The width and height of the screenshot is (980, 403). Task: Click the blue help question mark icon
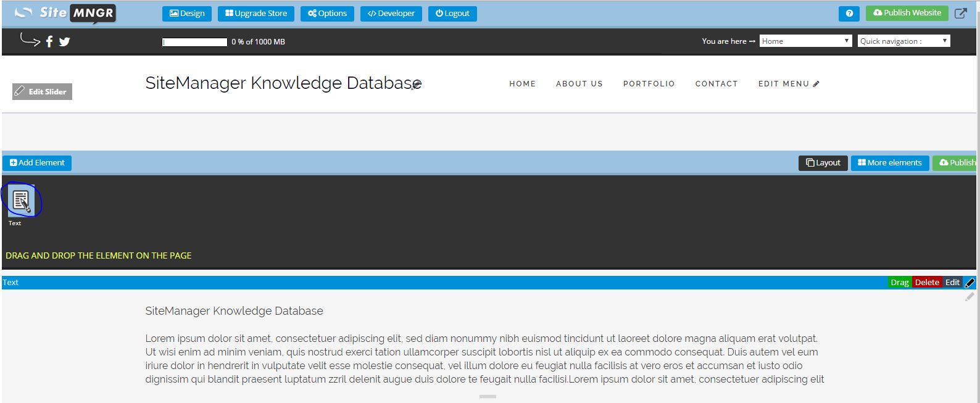coord(849,14)
